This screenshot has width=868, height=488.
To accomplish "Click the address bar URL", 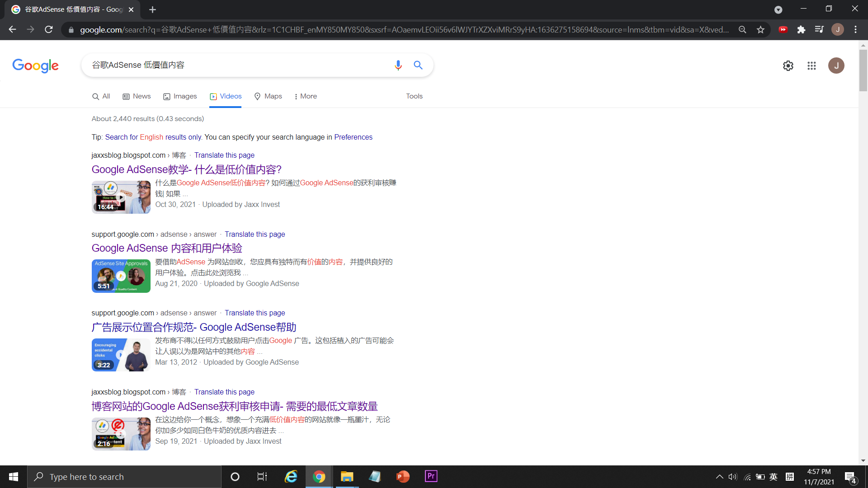I will [404, 30].
